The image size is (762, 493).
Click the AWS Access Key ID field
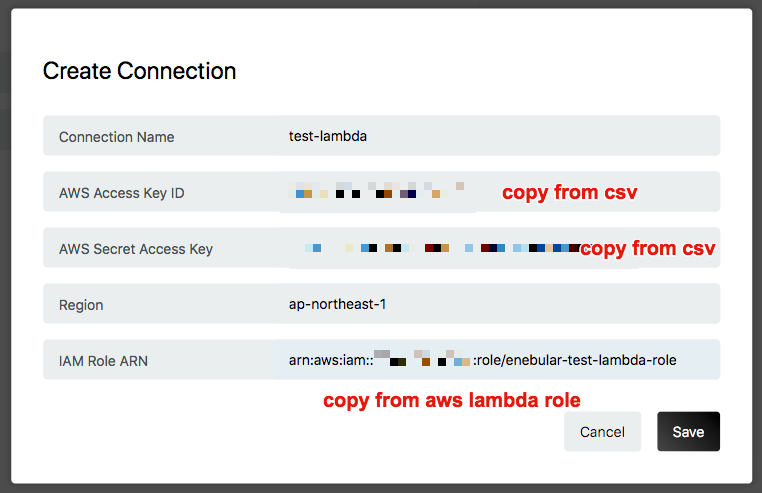(x=380, y=192)
